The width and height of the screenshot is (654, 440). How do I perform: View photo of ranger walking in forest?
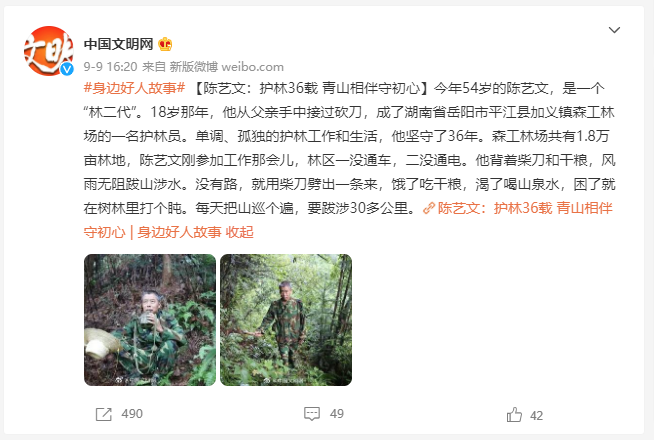[x=286, y=320]
